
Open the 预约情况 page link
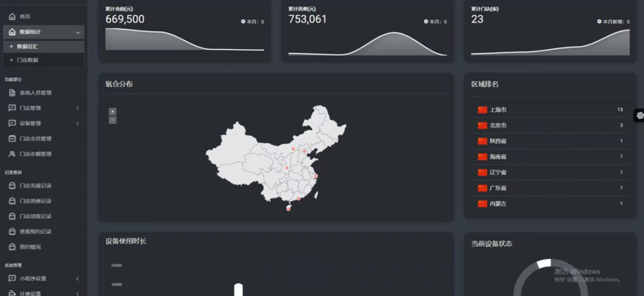(x=31, y=247)
